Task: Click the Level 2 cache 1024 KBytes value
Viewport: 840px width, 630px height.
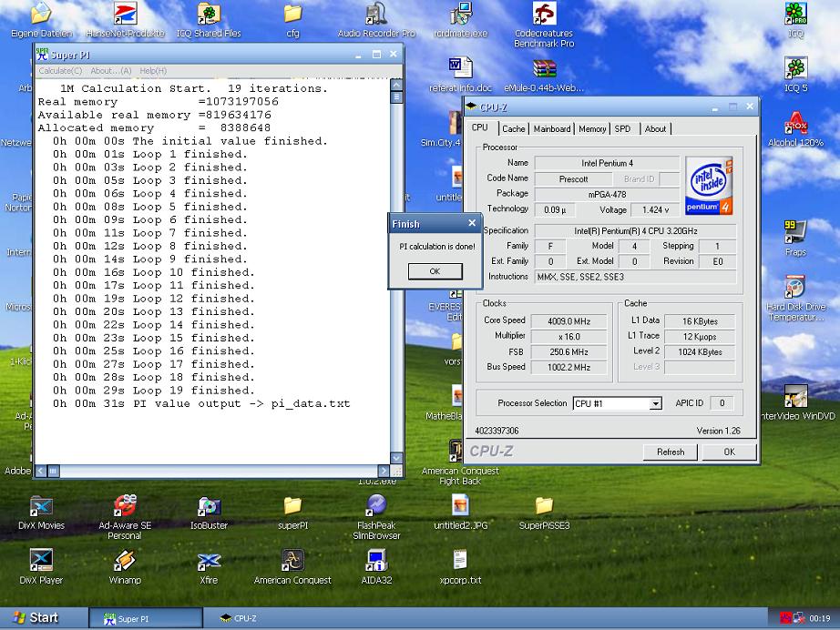Action: click(701, 351)
